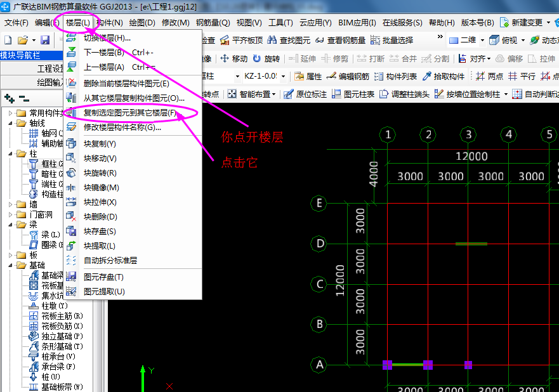Open the BIM应用(I) menu

(357, 22)
